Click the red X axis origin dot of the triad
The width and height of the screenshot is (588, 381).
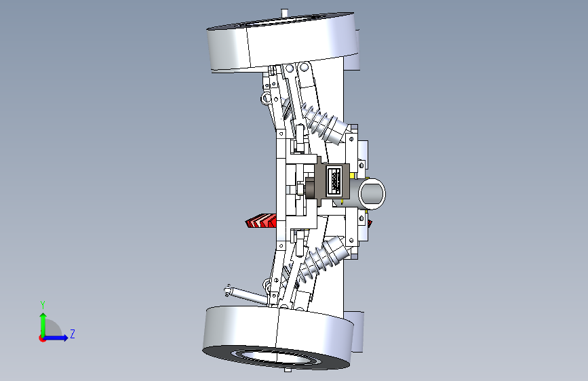[42, 338]
